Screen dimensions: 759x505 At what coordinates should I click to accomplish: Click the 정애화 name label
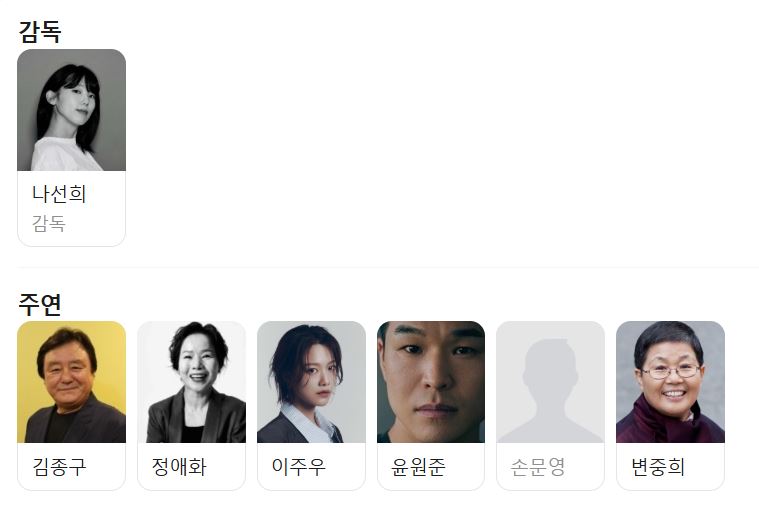pos(179,467)
